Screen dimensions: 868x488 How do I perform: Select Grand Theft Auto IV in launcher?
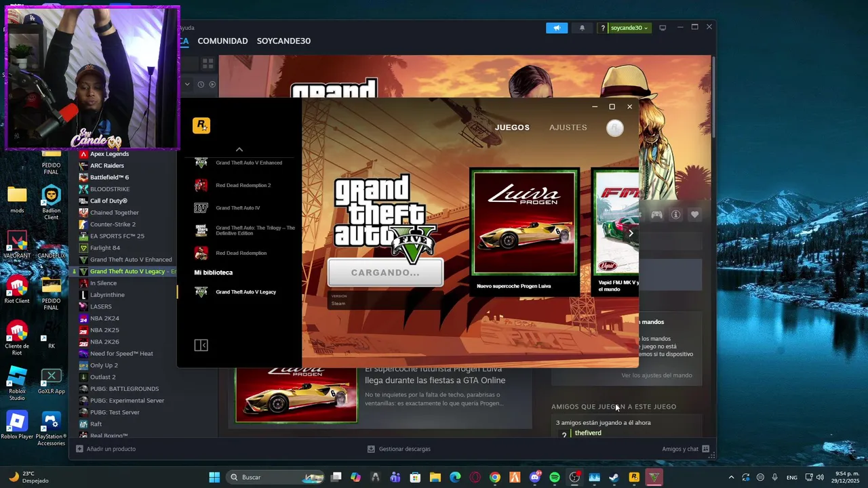pos(227,208)
